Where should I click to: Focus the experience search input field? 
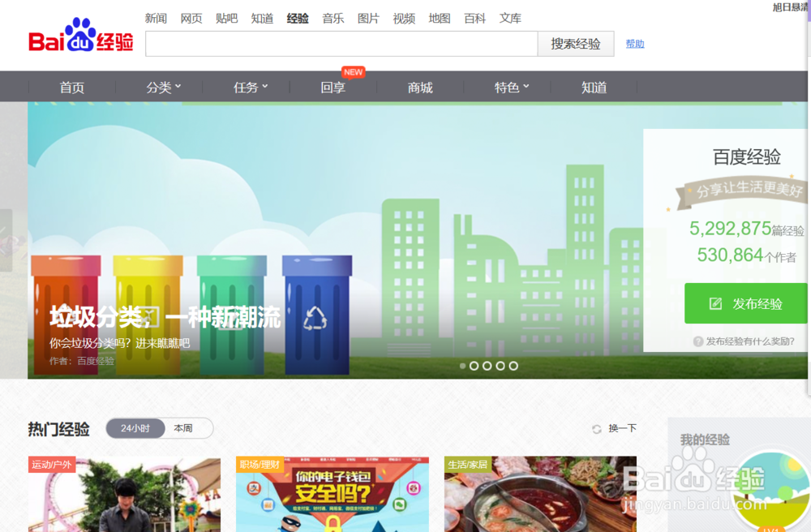tap(341, 44)
